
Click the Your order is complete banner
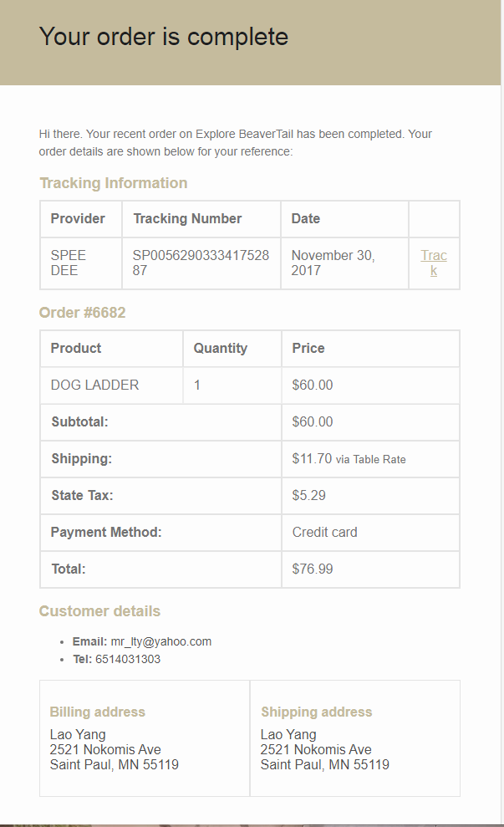tap(251, 42)
